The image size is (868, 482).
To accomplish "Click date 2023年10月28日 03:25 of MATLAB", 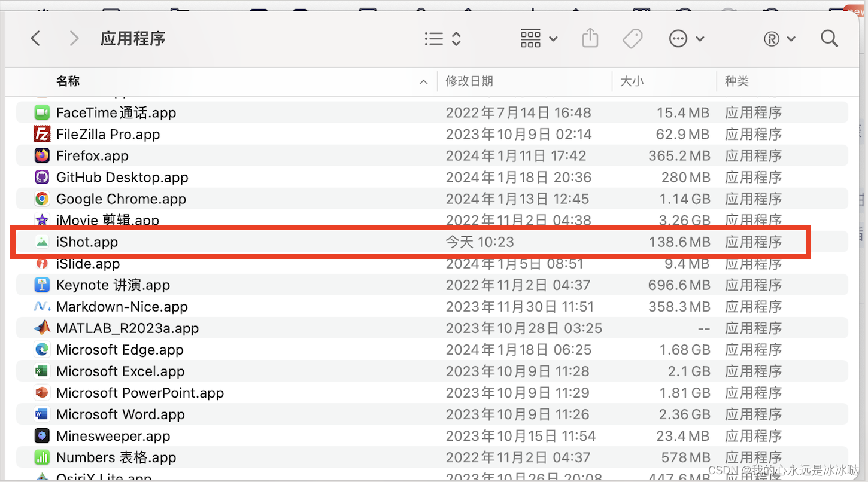I will point(524,328).
